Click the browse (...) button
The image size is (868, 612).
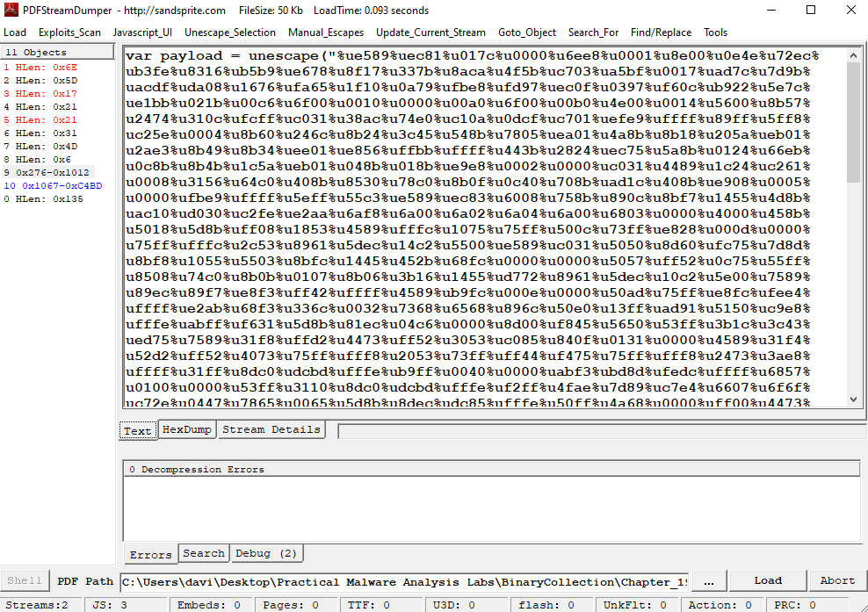coord(709,581)
